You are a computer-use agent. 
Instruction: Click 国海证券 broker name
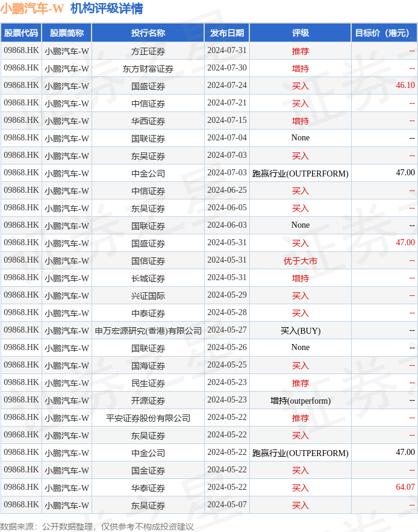148,365
